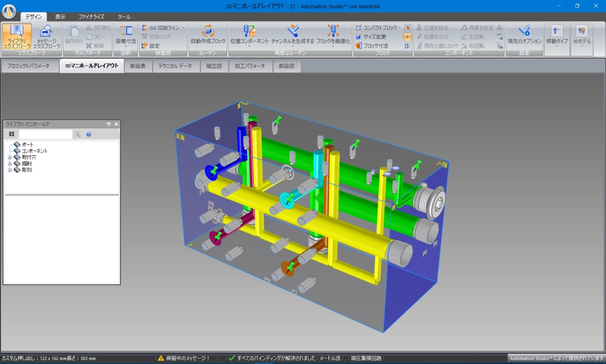606x364 pixels.
Task: Click ブロックを最適化 tool
Action: (x=333, y=34)
